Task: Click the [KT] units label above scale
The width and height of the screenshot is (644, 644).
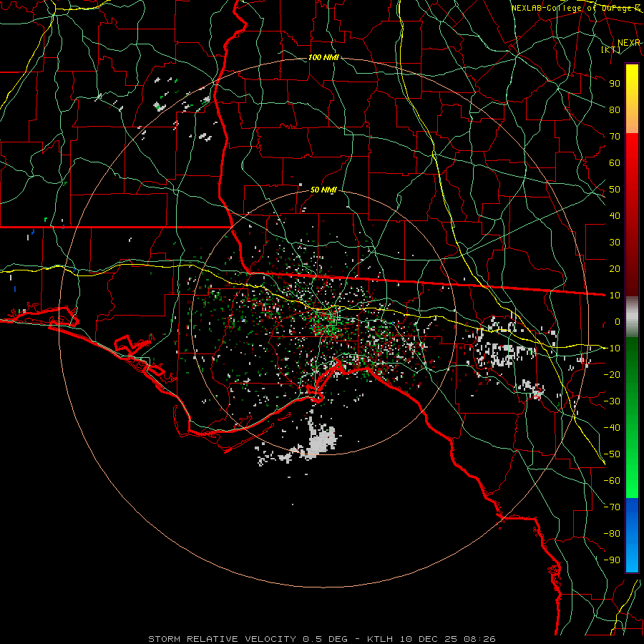Action: pos(611,49)
